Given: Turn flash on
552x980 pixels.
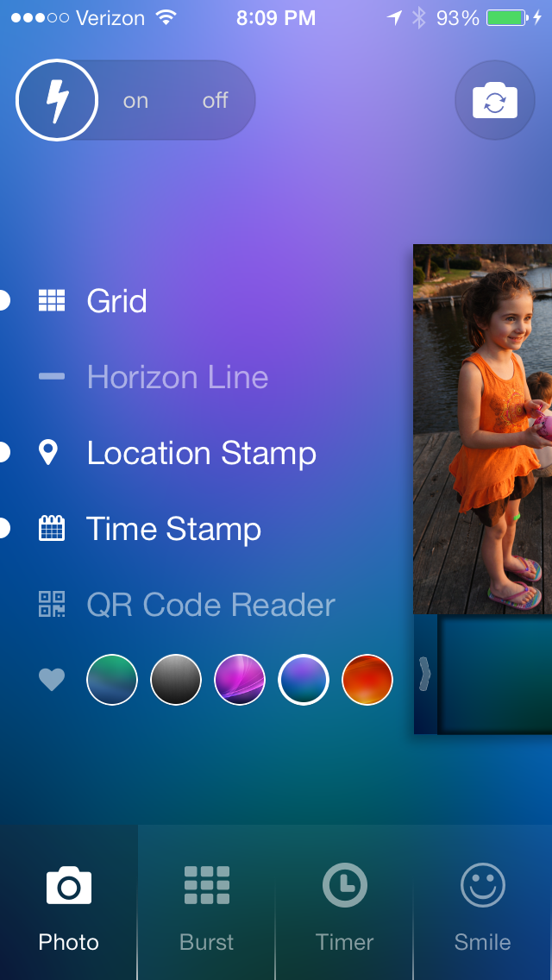Looking at the screenshot, I should [x=135, y=101].
